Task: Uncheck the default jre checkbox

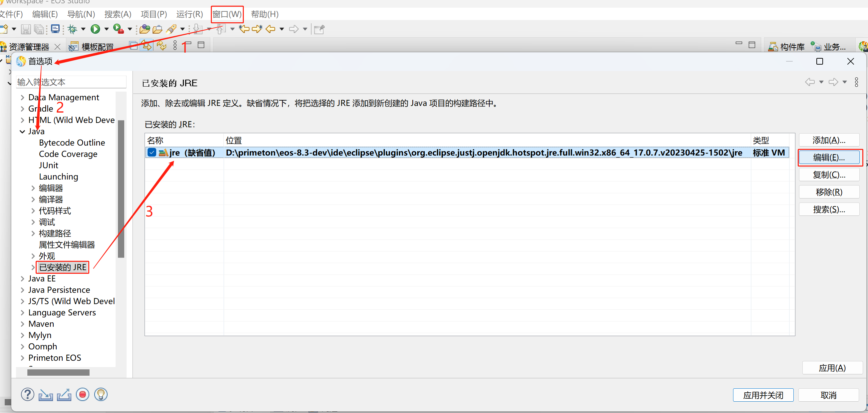Action: pos(152,153)
